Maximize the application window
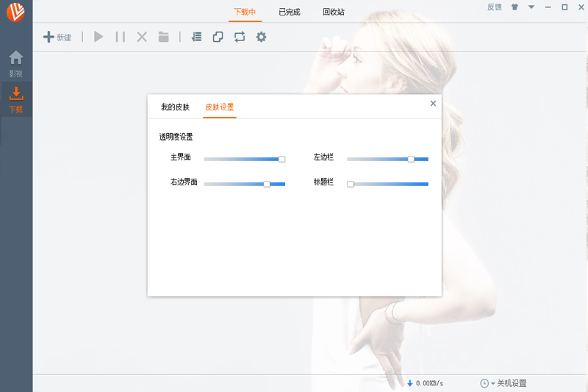The image size is (588, 392). pos(564,7)
